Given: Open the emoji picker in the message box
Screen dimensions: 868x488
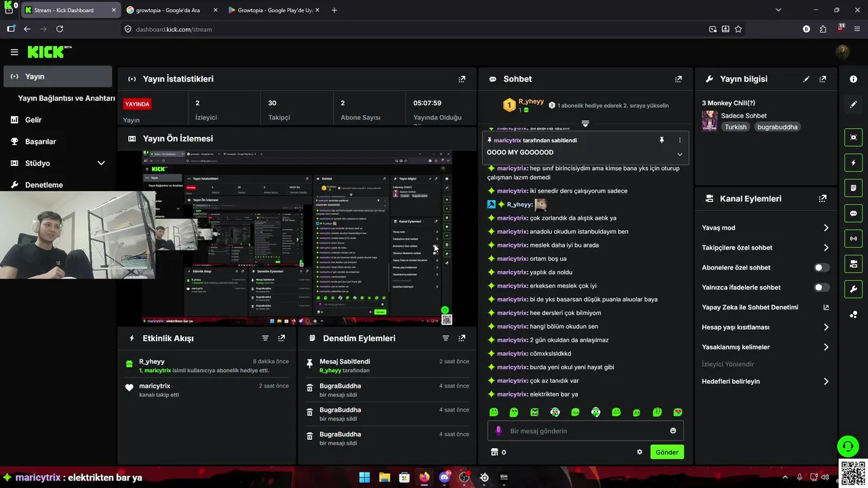Looking at the screenshot, I should pyautogui.click(x=673, y=430).
